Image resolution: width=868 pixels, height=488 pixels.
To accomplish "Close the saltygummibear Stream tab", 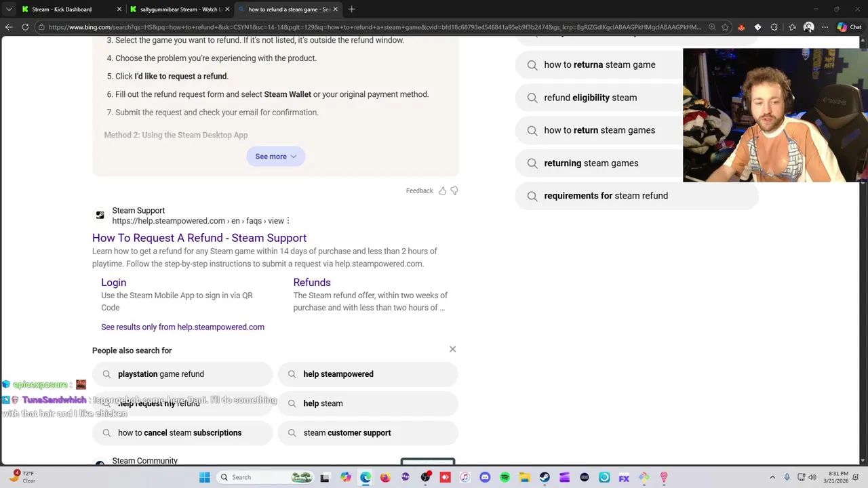I will [228, 9].
